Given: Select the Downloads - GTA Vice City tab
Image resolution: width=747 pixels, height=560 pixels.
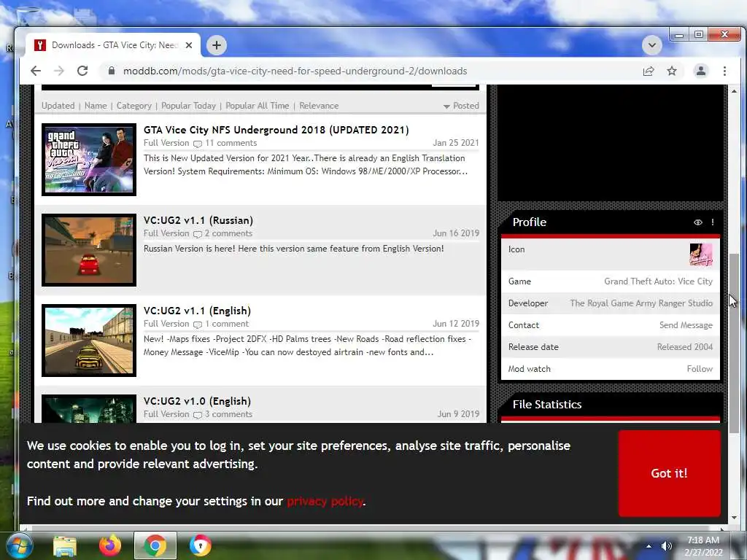Looking at the screenshot, I should [x=113, y=45].
